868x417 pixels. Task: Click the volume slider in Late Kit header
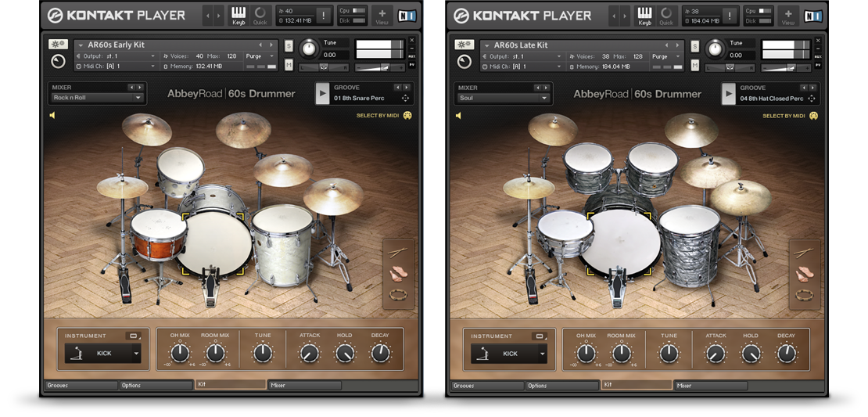click(x=787, y=67)
